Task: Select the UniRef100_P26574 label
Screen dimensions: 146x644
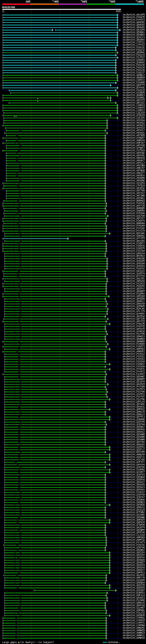Action: point(134,221)
